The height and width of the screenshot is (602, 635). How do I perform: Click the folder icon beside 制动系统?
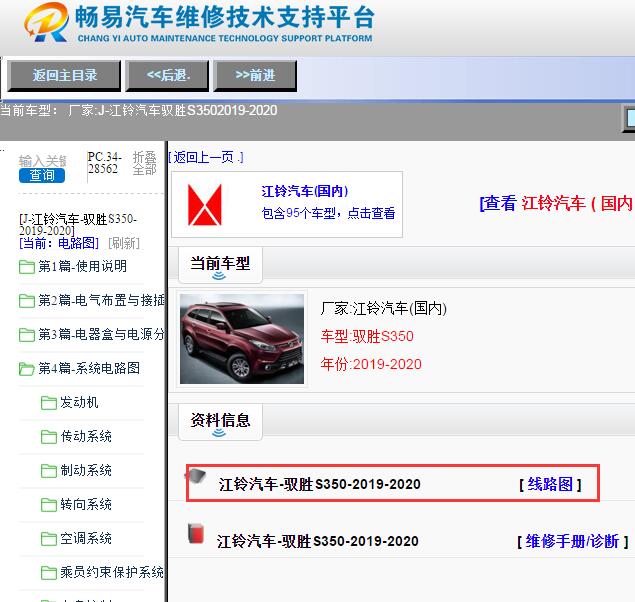pos(49,471)
